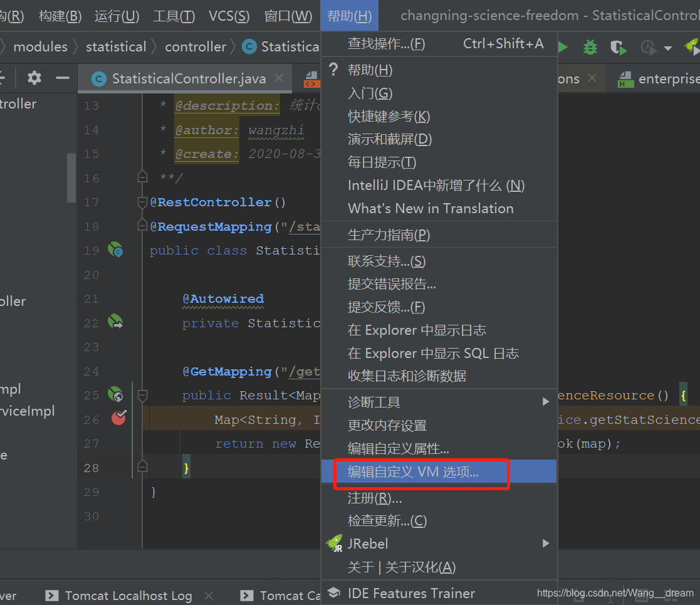Select the enterprise editor tab

point(659,79)
